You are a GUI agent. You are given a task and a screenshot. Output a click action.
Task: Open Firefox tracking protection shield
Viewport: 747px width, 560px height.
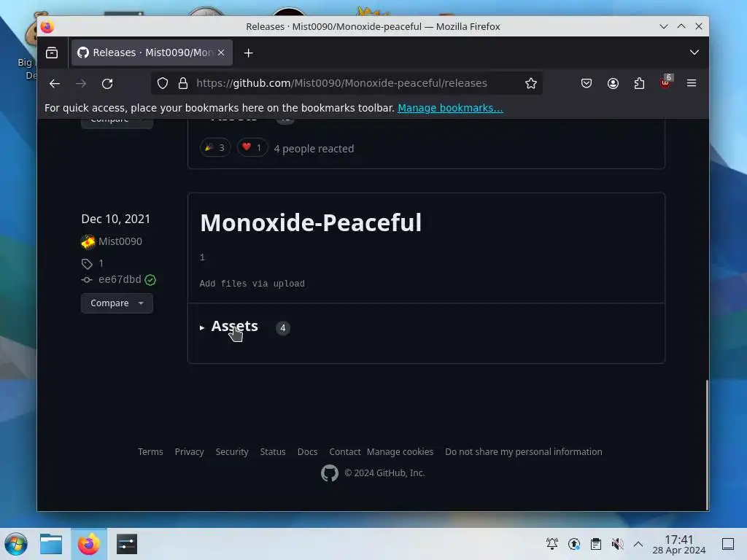tap(163, 83)
